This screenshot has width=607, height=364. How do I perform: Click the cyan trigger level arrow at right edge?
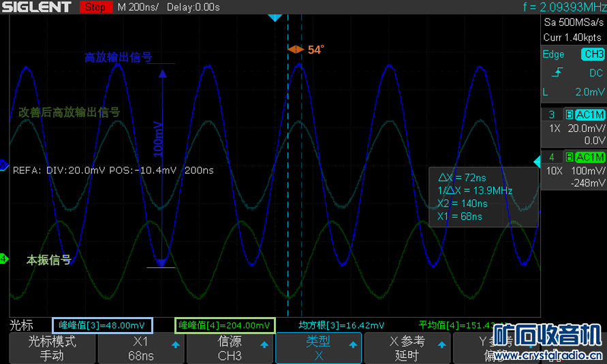tap(535, 161)
